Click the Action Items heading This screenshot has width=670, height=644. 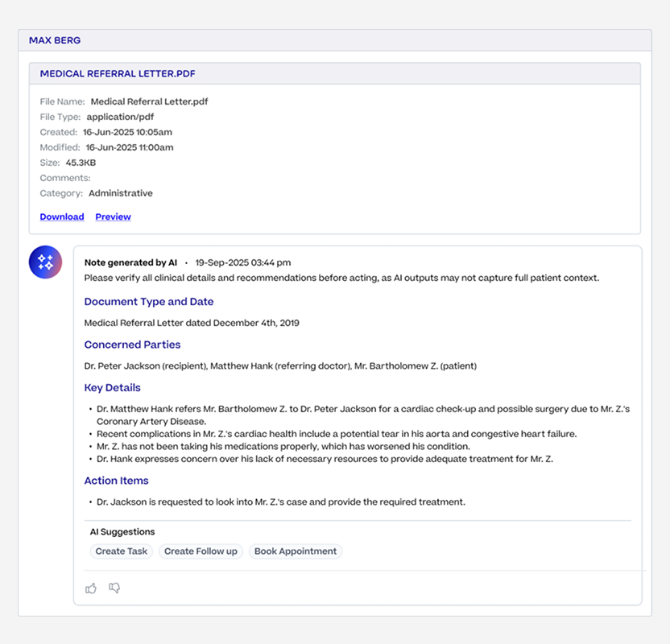click(116, 481)
